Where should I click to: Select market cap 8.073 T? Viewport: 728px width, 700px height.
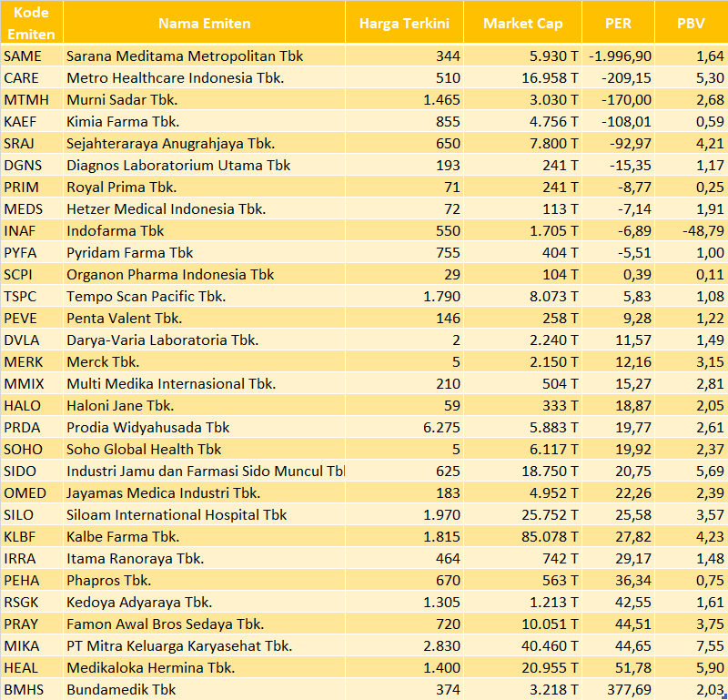pyautogui.click(x=554, y=297)
